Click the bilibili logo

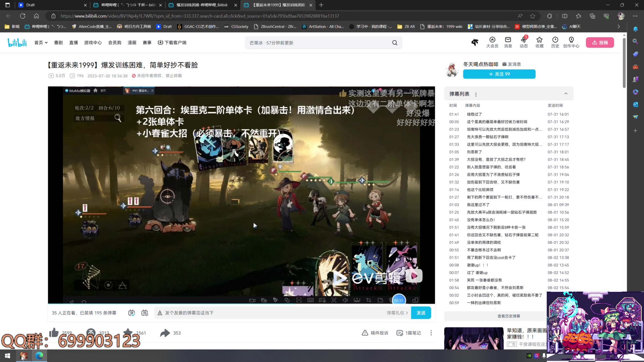pos(17,43)
